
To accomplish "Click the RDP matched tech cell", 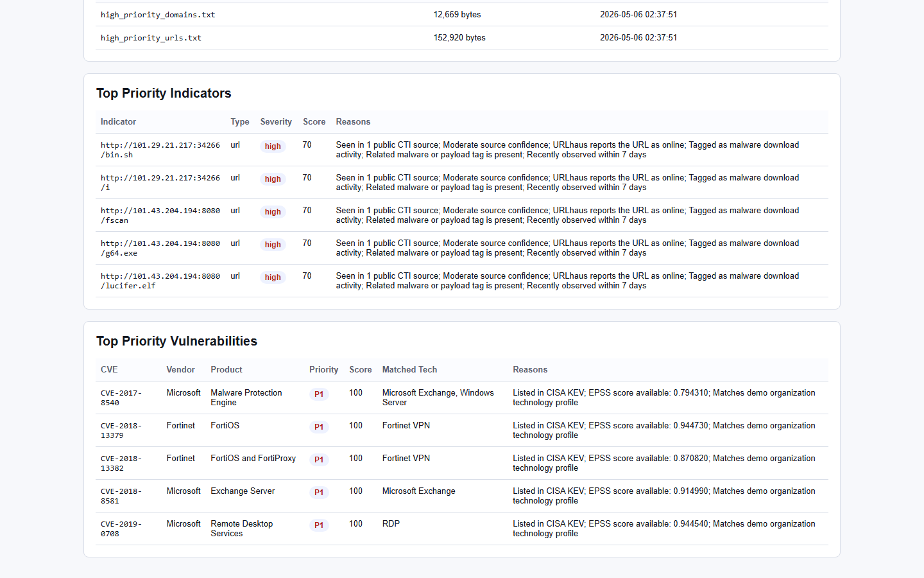I will [391, 524].
